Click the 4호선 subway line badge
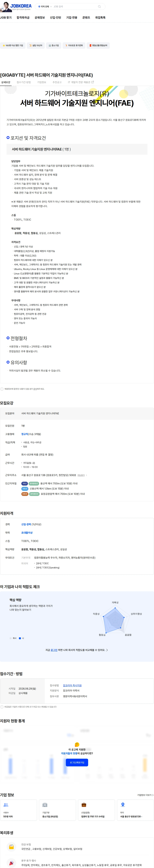Image resolution: width=154 pixels, height=868 pixels. [x=25, y=489]
